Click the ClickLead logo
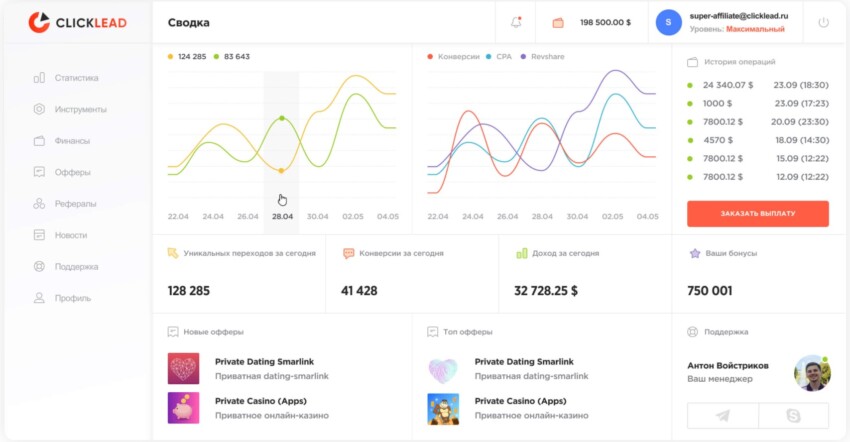The image size is (850, 442). 78,22
